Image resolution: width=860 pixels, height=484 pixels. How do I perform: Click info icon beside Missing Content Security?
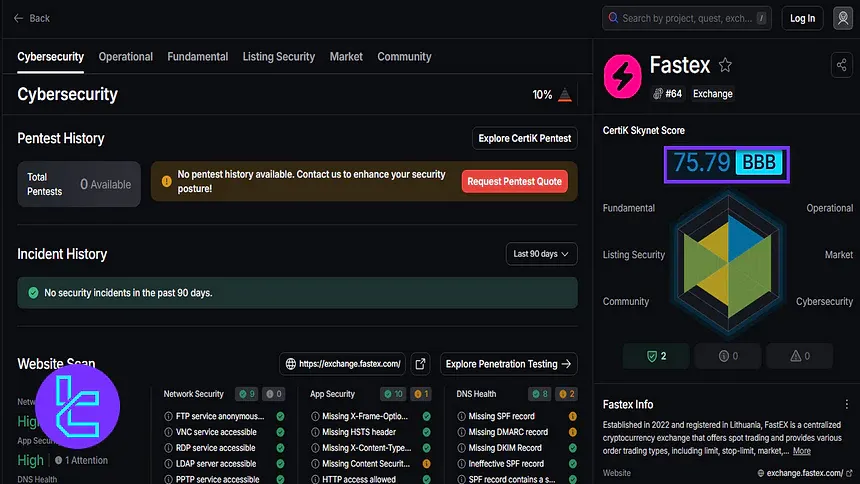315,464
